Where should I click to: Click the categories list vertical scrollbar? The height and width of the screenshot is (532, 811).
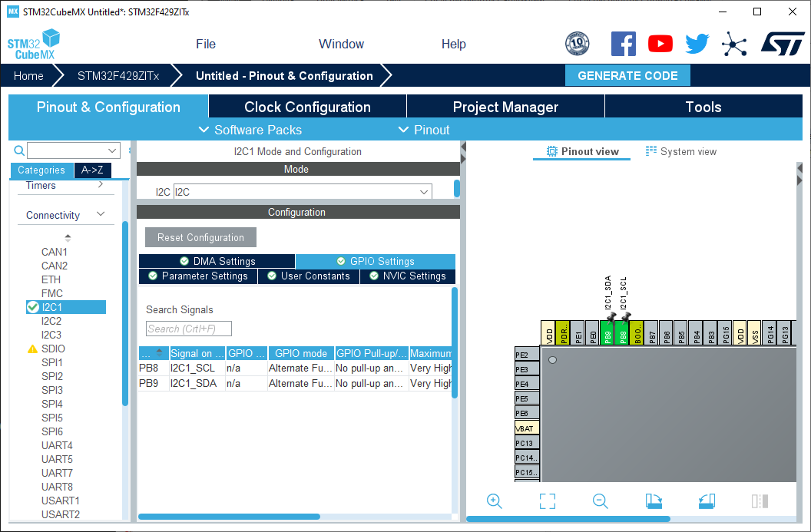(125, 313)
